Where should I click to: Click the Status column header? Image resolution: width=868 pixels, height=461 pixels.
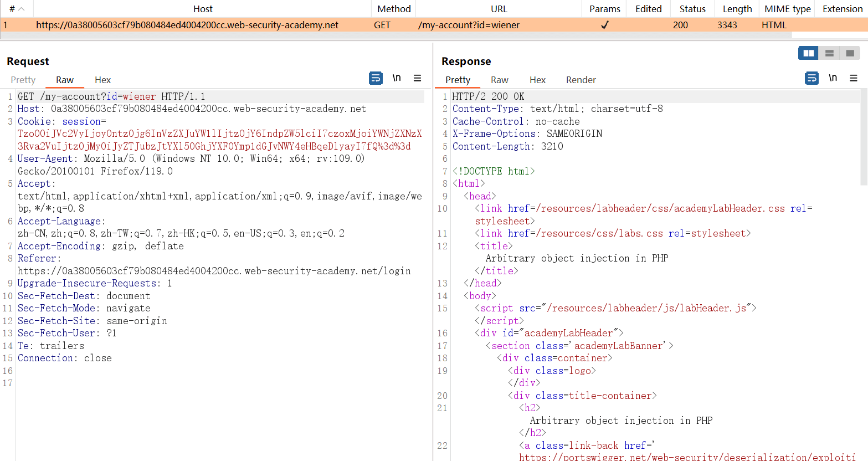[692, 9]
